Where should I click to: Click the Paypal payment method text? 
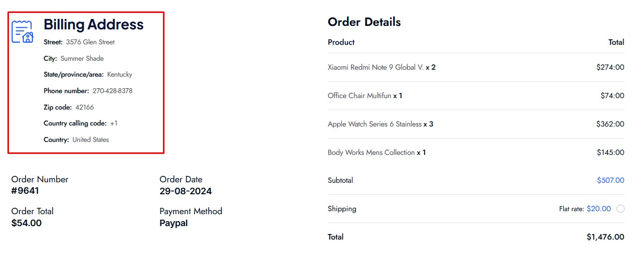coord(173,223)
